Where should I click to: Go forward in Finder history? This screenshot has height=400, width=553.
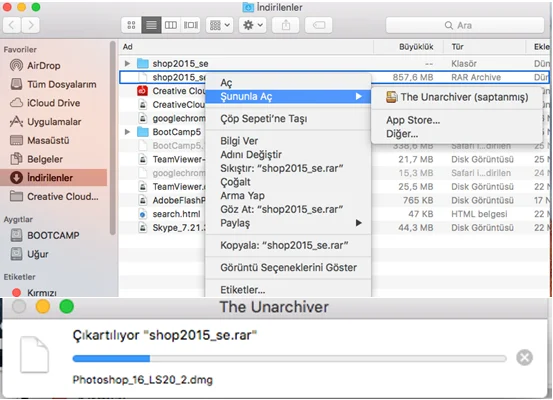tap(31, 25)
